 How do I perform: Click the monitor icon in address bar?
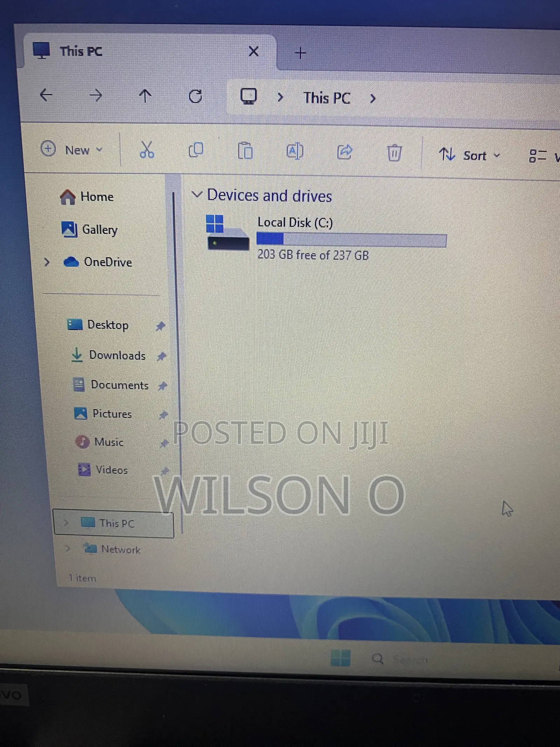[248, 96]
